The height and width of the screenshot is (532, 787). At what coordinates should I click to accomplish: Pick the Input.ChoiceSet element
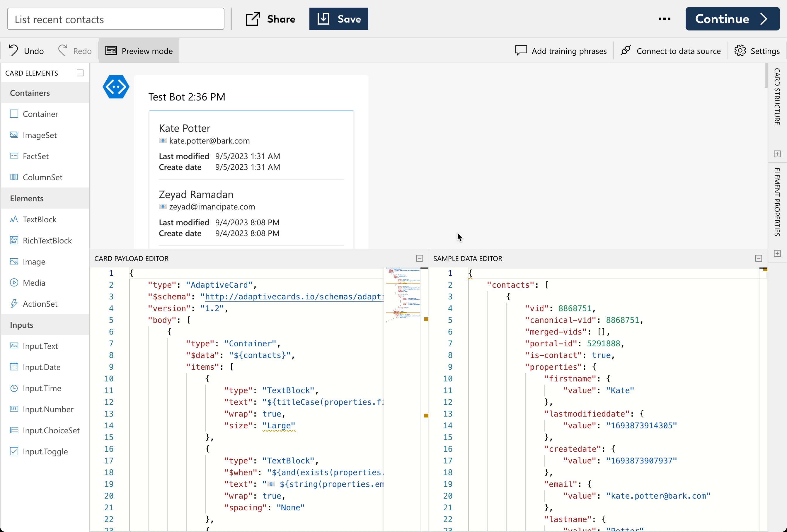45,430
